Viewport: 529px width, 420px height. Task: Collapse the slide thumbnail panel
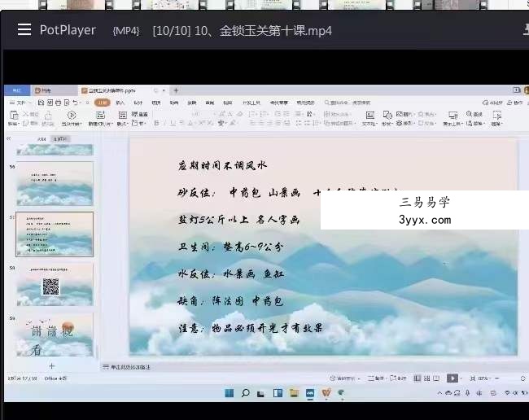coord(9,138)
